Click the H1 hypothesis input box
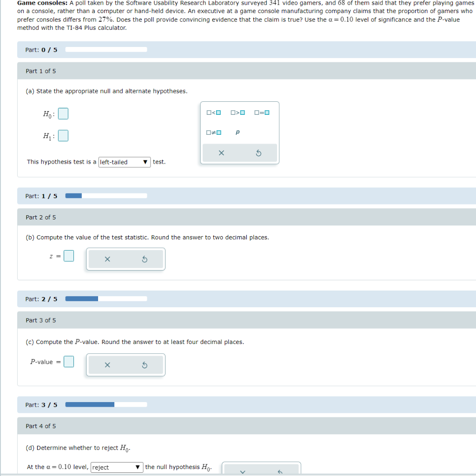Screen dimensions: 476x476 (63, 135)
